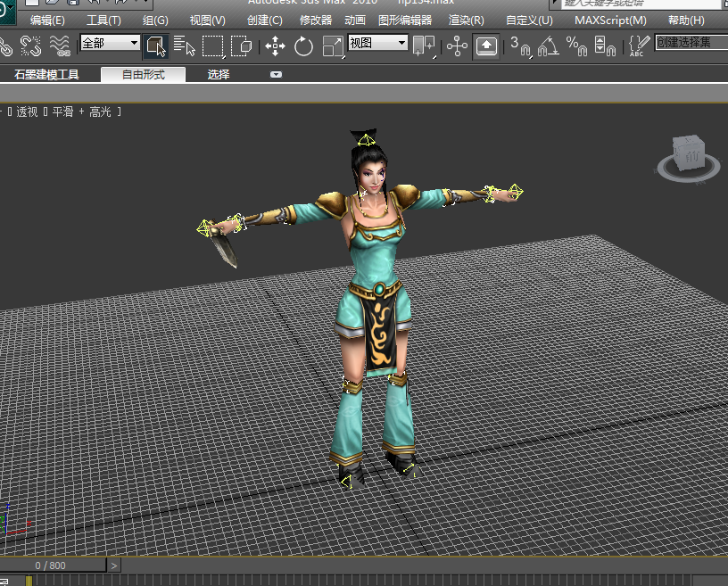The image size is (728, 586).
Task: Click the dagger in the character's hand
Action: [224, 249]
